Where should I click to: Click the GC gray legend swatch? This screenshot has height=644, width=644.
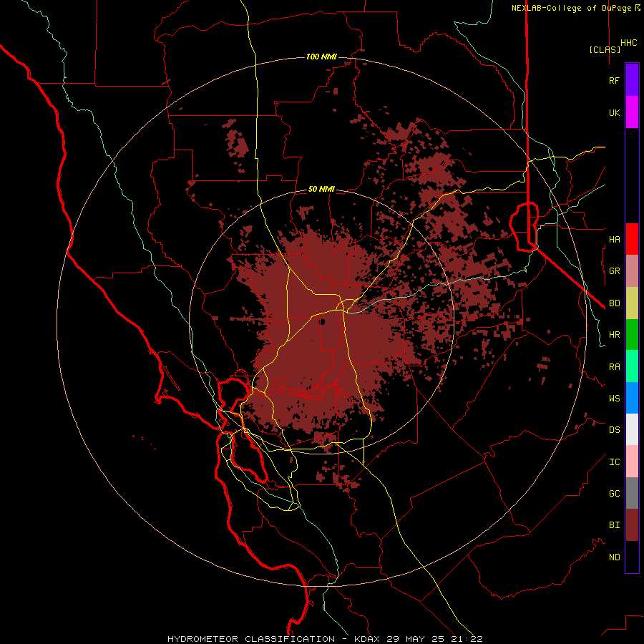pyautogui.click(x=632, y=493)
